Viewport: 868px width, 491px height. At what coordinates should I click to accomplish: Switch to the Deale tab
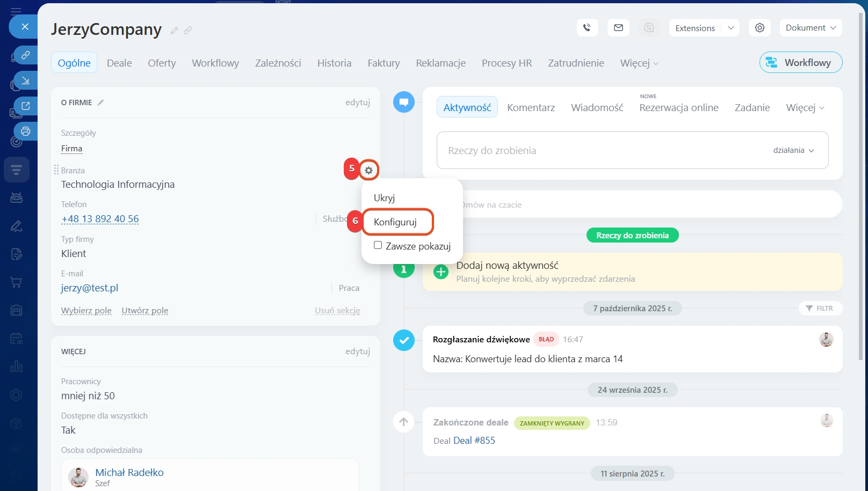pyautogui.click(x=119, y=63)
